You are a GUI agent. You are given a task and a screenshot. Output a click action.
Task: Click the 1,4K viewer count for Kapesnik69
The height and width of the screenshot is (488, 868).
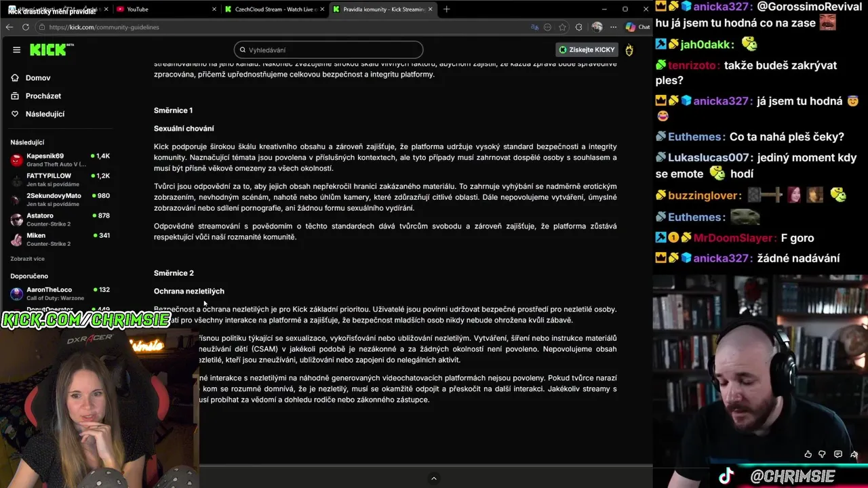tap(103, 156)
